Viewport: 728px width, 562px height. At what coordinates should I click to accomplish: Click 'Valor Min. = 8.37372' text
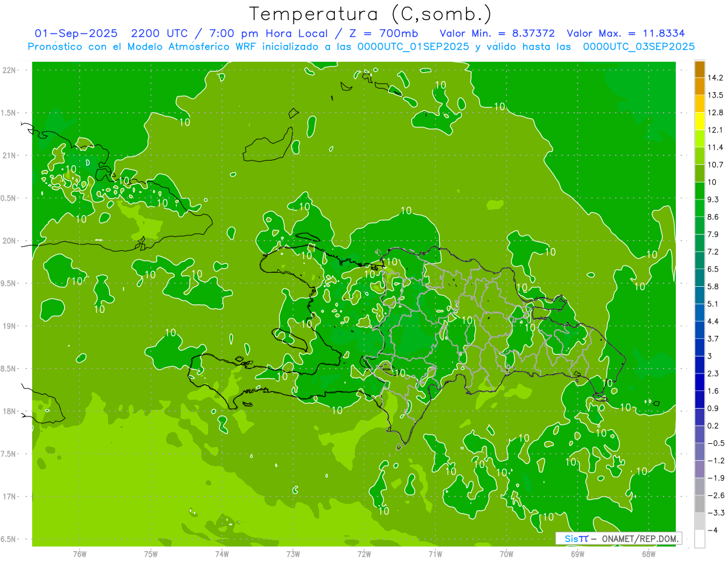[497, 33]
